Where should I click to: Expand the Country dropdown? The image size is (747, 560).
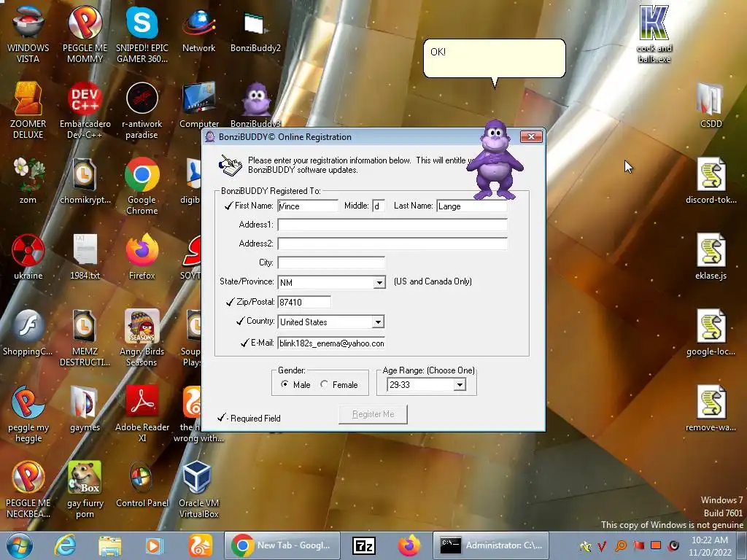[x=378, y=322]
